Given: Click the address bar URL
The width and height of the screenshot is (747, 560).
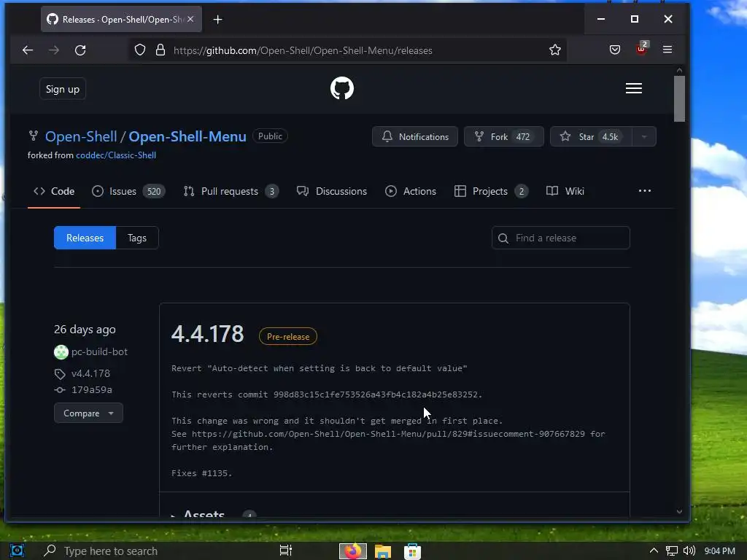Looking at the screenshot, I should (303, 50).
